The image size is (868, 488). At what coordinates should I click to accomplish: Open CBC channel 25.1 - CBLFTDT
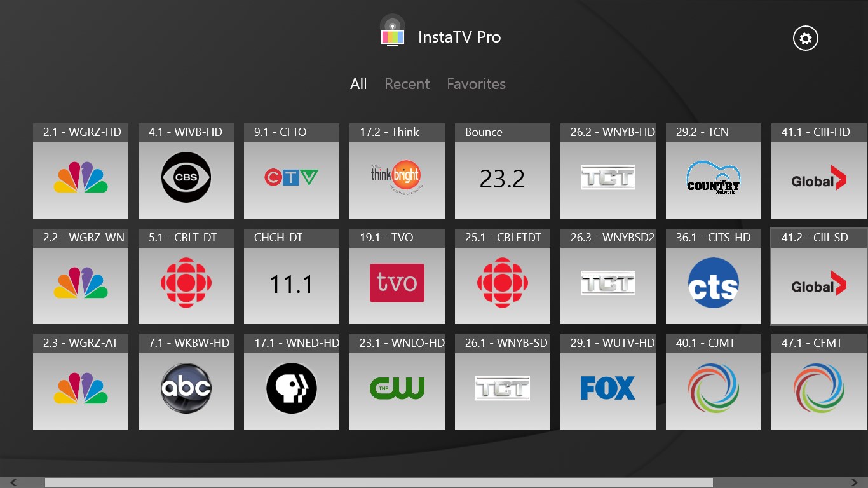pyautogui.click(x=503, y=276)
